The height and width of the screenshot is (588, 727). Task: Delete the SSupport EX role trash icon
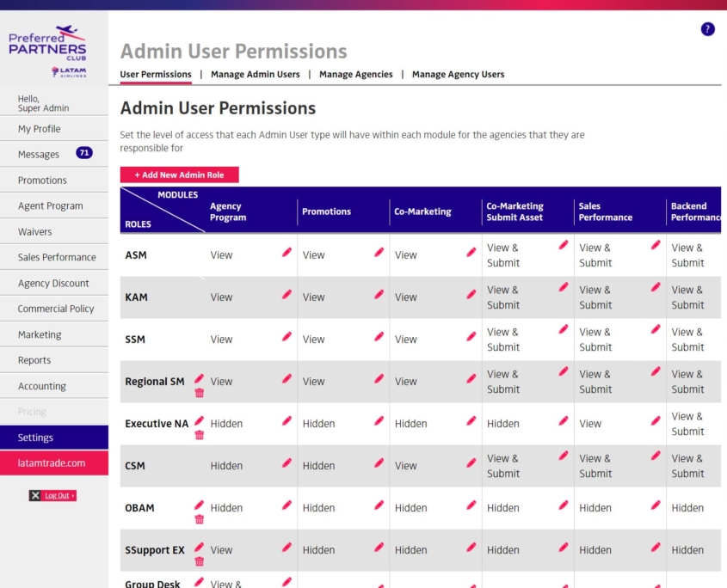tap(200, 561)
